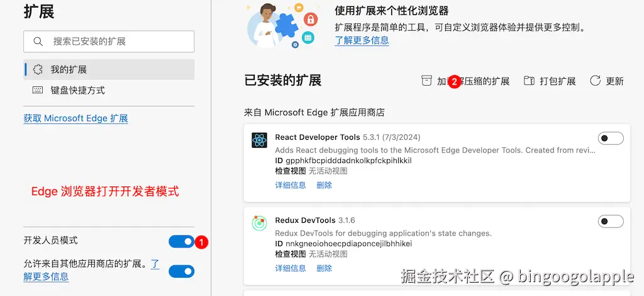Enable the React Developer Tools extension
This screenshot has width=644, height=296.
pyautogui.click(x=611, y=139)
